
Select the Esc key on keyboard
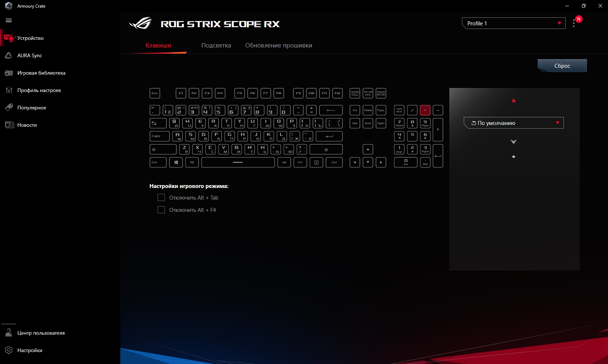click(155, 93)
